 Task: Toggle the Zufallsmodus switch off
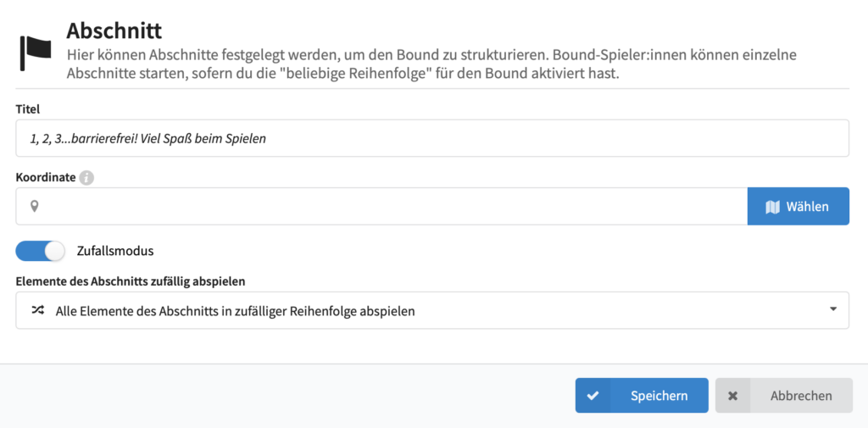40,251
